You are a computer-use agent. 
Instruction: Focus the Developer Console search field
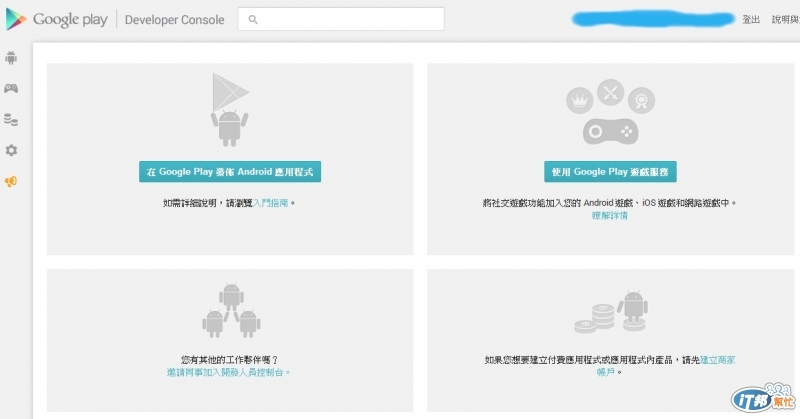point(341,19)
